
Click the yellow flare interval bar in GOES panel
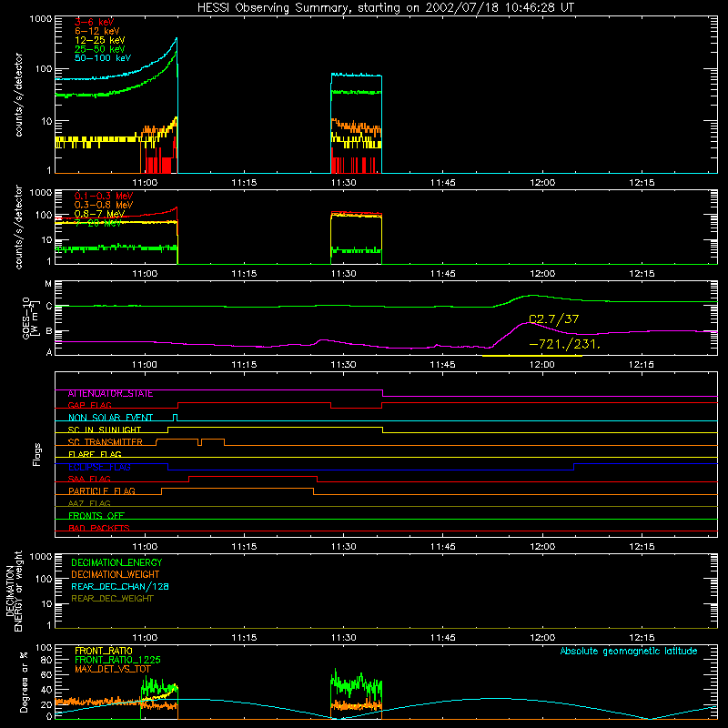coord(532,356)
